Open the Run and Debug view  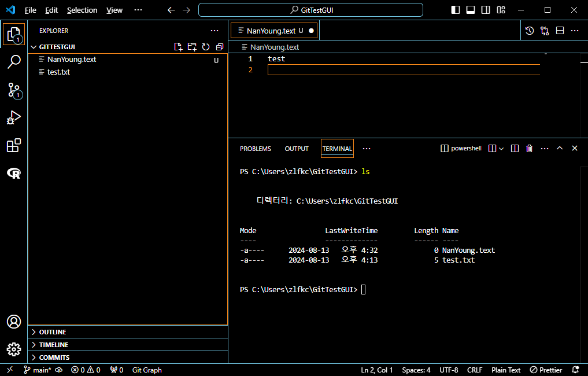(14, 117)
